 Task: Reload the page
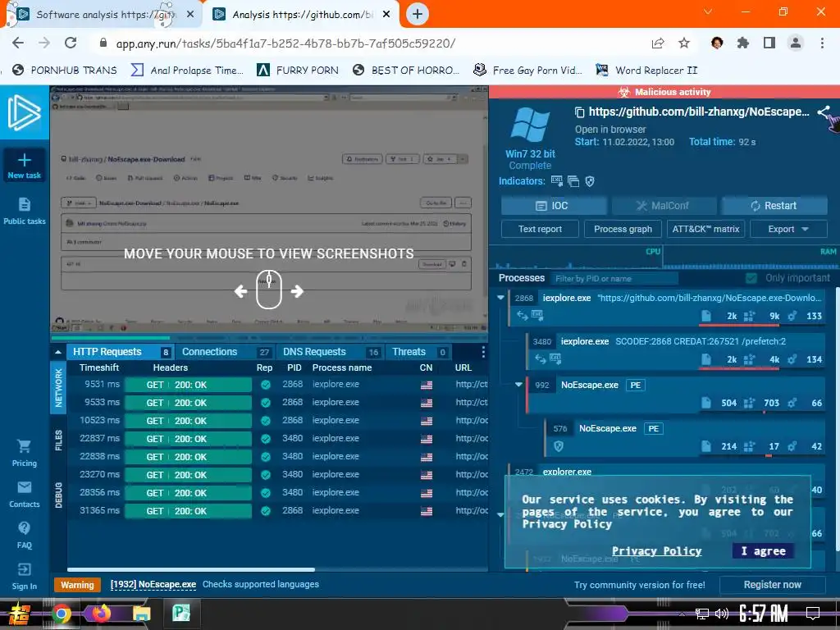(71, 43)
